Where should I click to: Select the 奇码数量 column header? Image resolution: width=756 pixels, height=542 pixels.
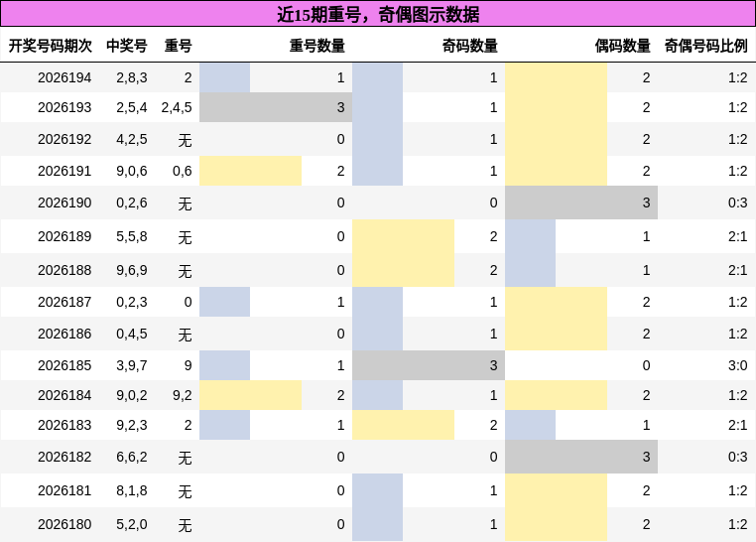470,46
